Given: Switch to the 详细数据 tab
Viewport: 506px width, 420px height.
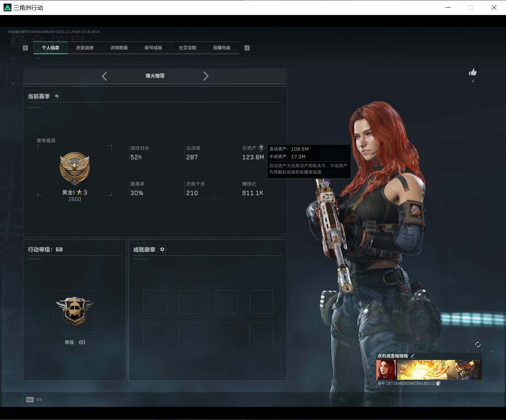Looking at the screenshot, I should click(119, 48).
